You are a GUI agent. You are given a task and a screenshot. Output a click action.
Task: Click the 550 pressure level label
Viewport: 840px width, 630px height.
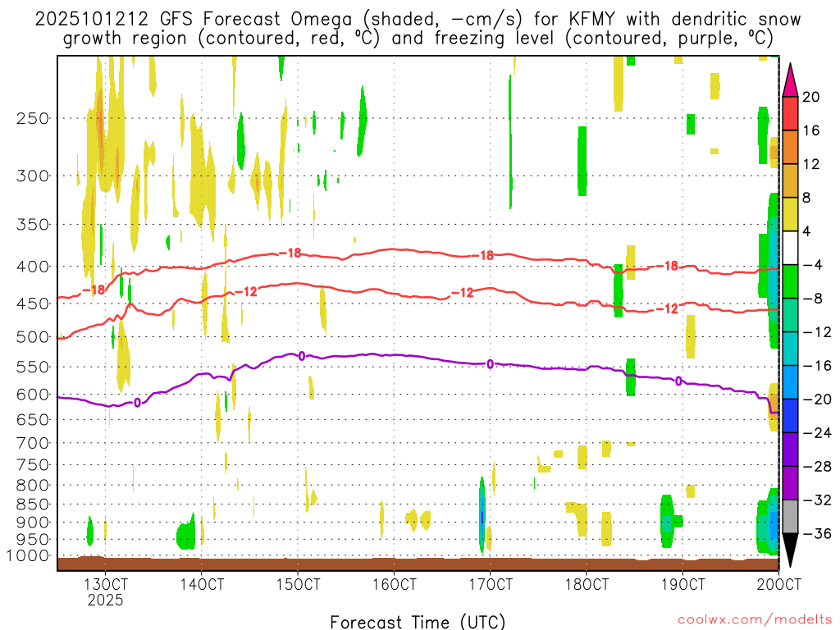click(x=33, y=367)
